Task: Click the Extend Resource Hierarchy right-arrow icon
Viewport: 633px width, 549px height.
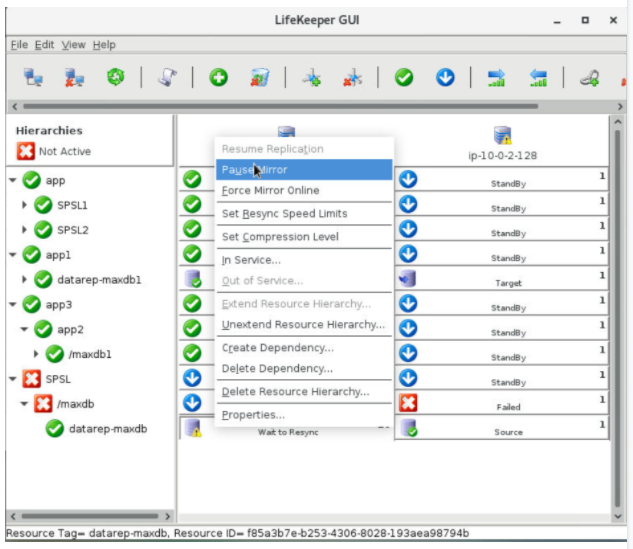Action: coord(496,78)
